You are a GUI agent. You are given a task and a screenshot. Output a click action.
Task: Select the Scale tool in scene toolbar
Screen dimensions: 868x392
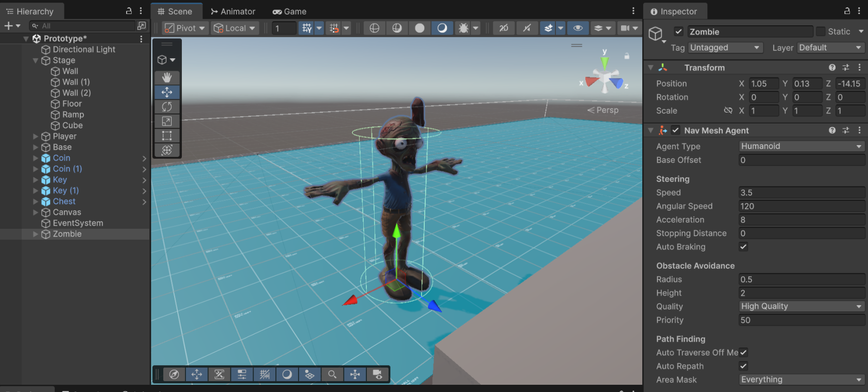tap(167, 121)
